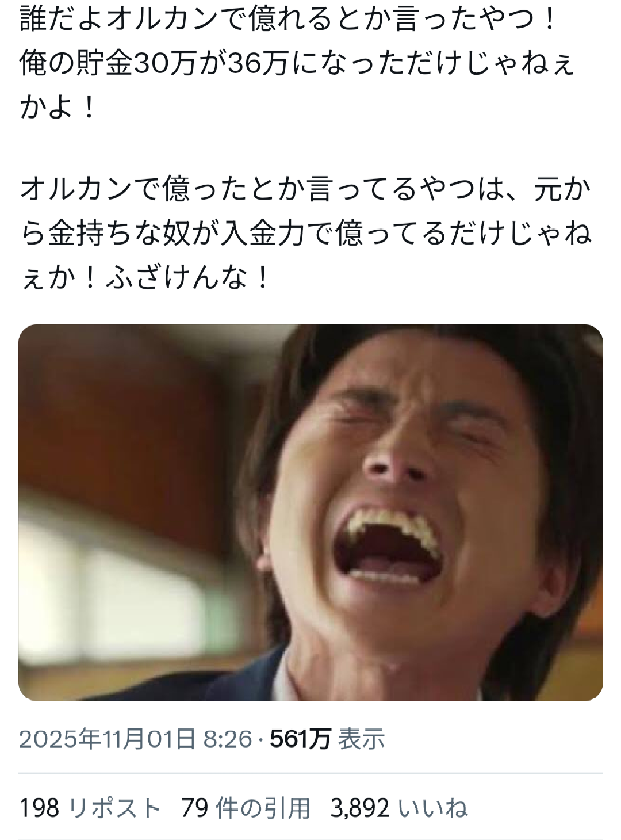This screenshot has height=840, width=621.
Task: Click the final line ぇか！ふざけんな！
Action: pos(145,277)
